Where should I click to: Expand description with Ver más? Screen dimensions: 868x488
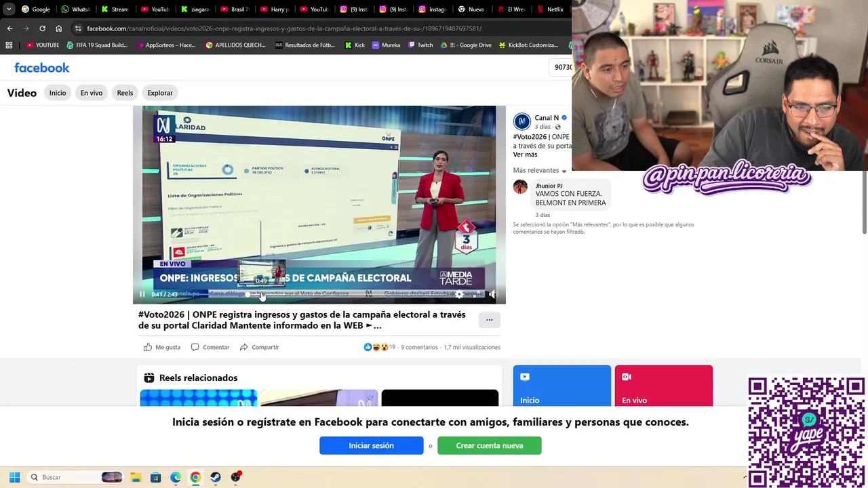525,155
